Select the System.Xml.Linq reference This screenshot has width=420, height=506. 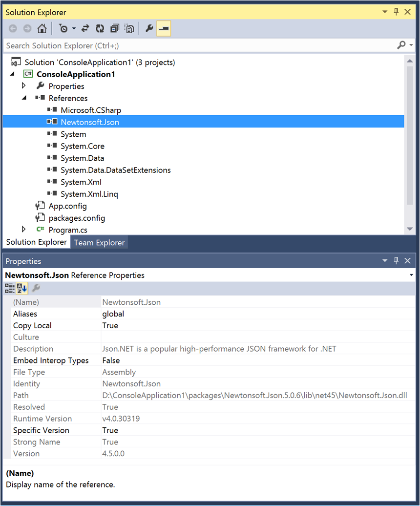(x=89, y=194)
